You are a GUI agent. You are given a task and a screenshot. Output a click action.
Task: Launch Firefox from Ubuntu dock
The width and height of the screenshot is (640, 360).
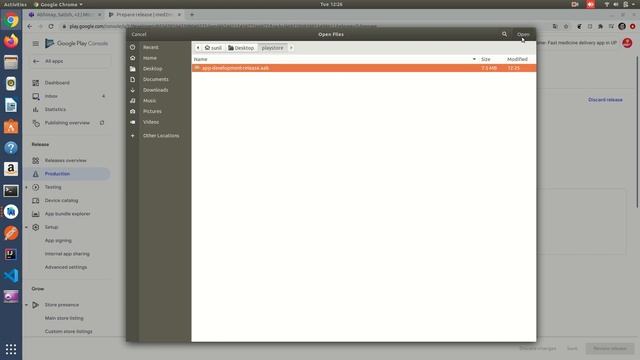(x=11, y=41)
